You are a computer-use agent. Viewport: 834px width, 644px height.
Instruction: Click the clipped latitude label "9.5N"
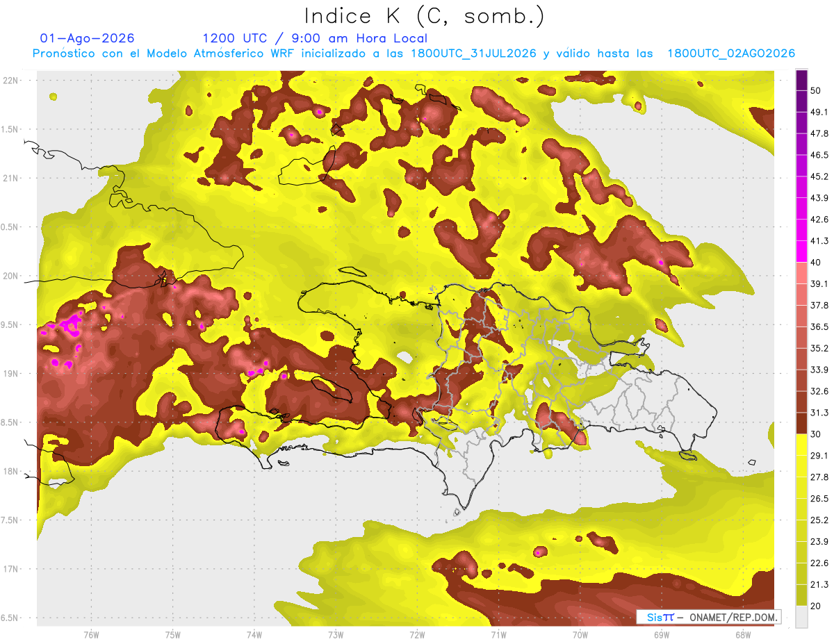10,325
